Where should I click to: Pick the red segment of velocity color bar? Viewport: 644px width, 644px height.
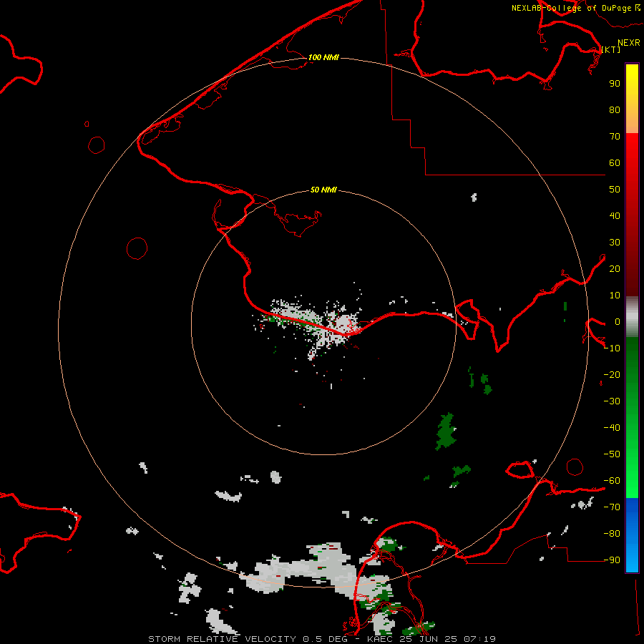tap(632, 215)
